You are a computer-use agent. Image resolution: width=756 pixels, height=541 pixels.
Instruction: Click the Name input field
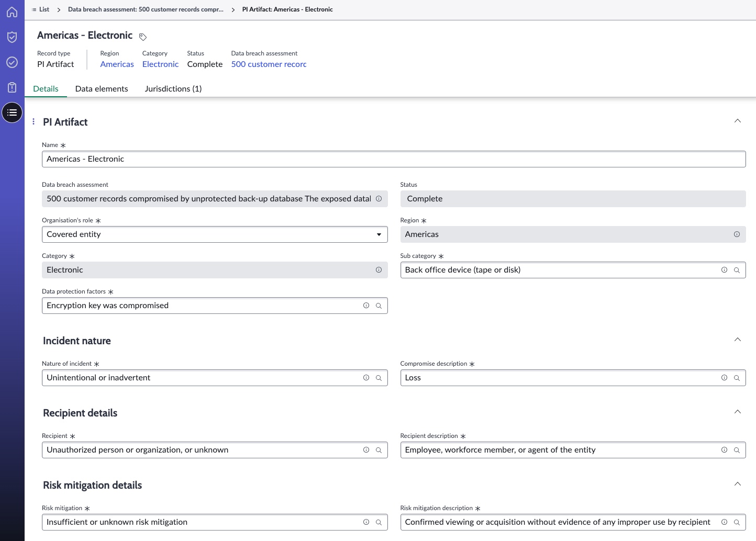tap(394, 159)
